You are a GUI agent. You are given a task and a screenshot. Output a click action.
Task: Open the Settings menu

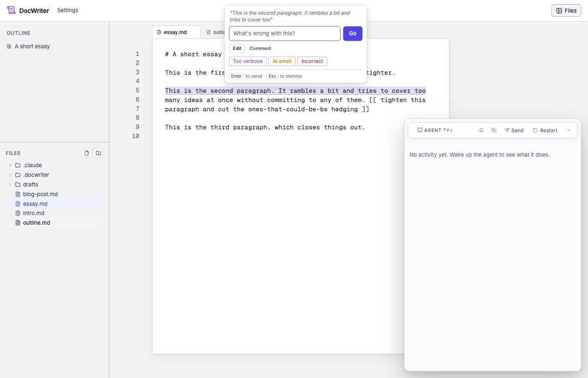[68, 10]
